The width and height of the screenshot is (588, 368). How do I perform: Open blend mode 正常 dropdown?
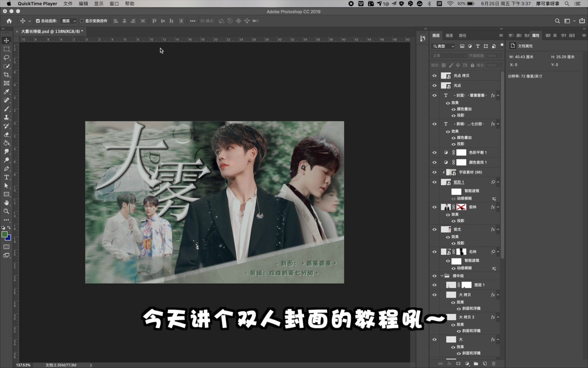tap(449, 56)
